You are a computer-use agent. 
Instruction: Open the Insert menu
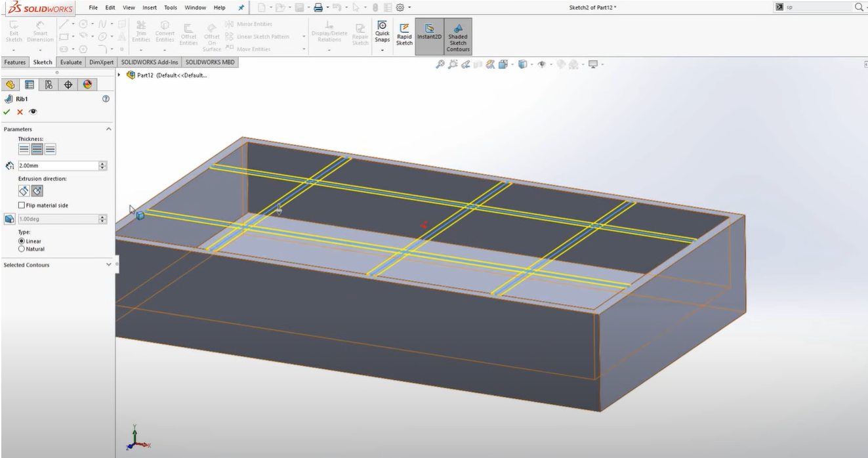click(149, 8)
